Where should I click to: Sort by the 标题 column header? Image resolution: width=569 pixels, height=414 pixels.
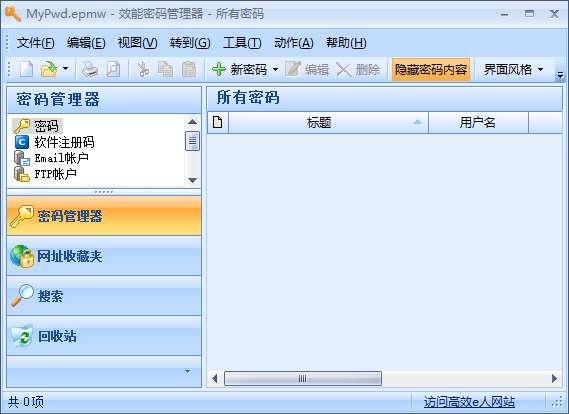coord(328,123)
